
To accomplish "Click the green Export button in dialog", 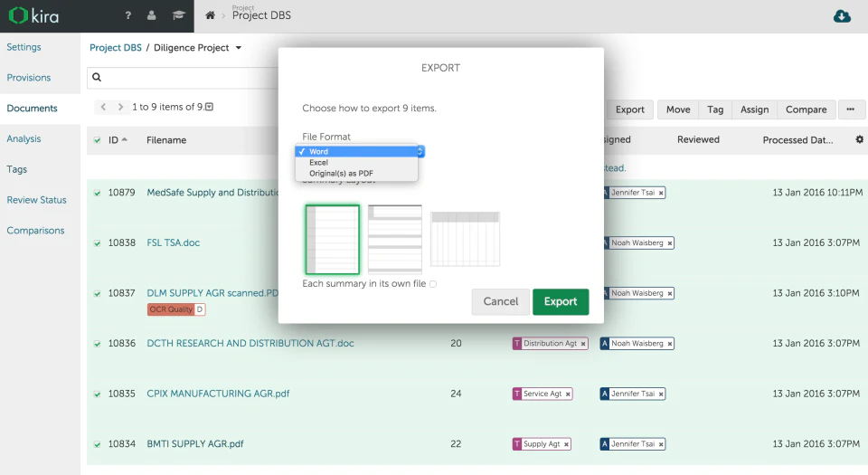I will point(560,301).
